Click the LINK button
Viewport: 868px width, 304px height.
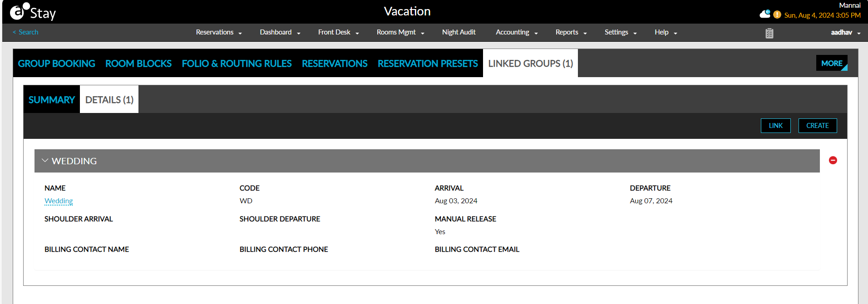[x=775, y=126]
